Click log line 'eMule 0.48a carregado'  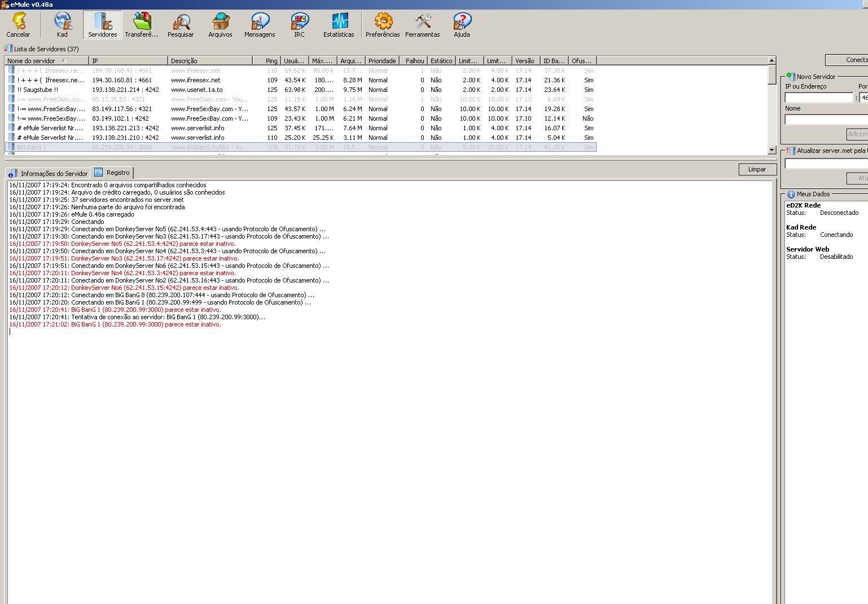(x=72, y=214)
